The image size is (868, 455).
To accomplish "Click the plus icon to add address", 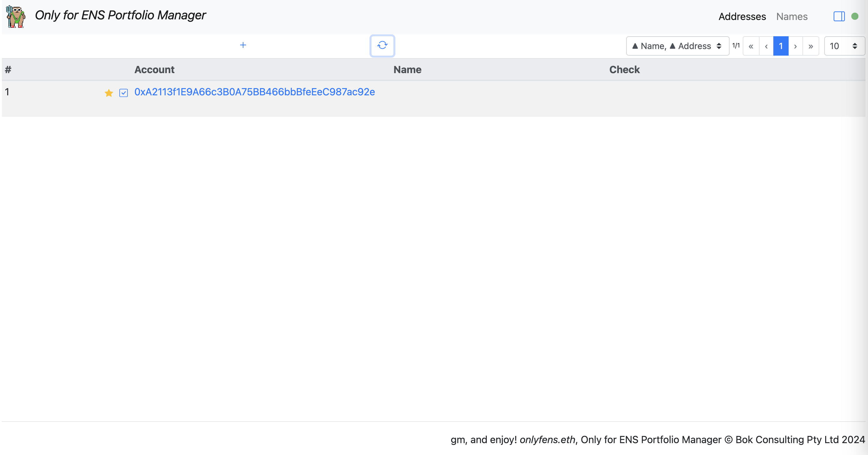I will (x=243, y=45).
